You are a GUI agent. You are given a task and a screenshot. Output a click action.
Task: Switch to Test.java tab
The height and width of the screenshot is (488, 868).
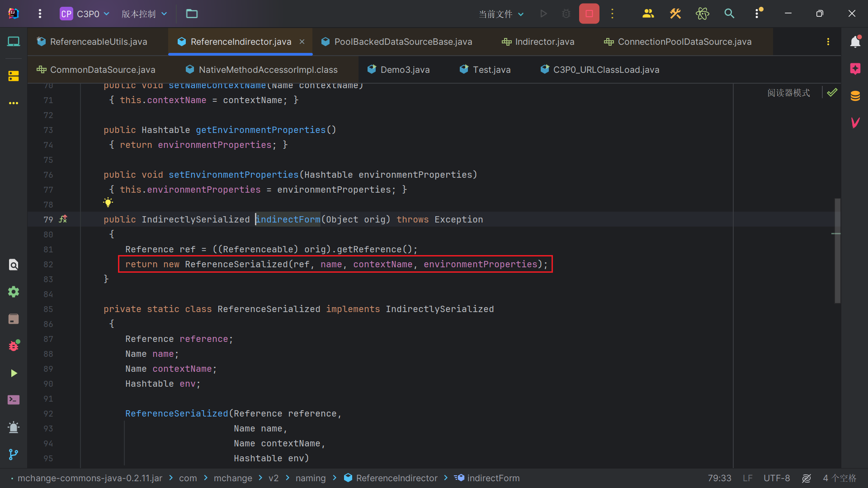pyautogui.click(x=485, y=70)
